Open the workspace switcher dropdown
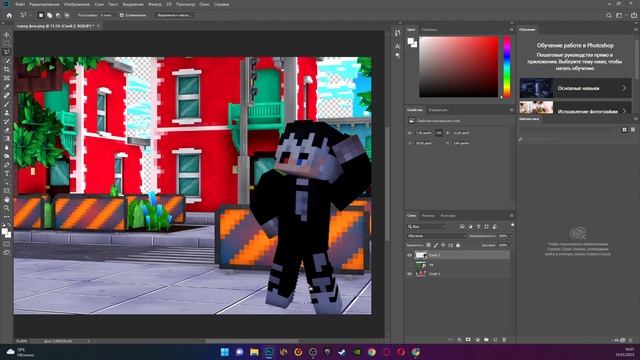The width and height of the screenshot is (640, 360). pos(620,15)
